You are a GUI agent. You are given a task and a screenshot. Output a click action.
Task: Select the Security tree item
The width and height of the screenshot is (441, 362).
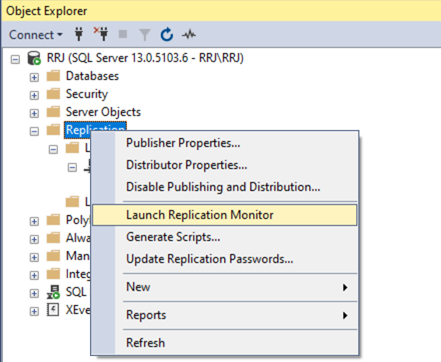tap(87, 94)
